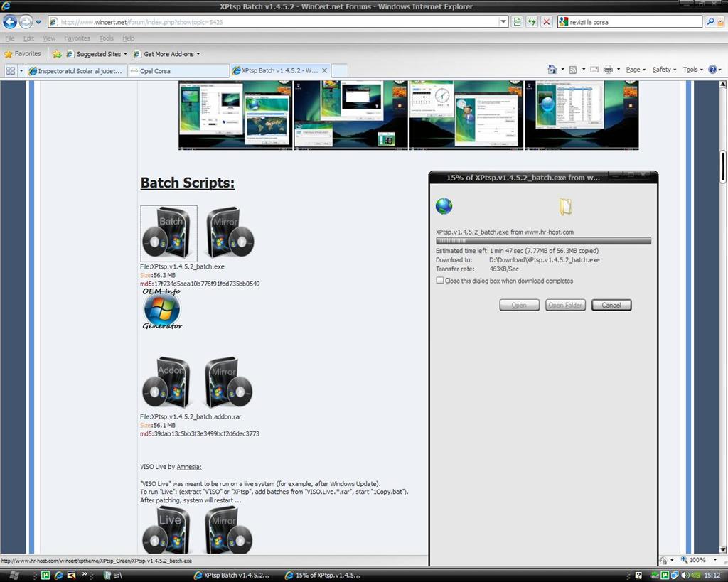Click Cancel in the download dialog
The height and width of the screenshot is (582, 728).
coord(611,305)
